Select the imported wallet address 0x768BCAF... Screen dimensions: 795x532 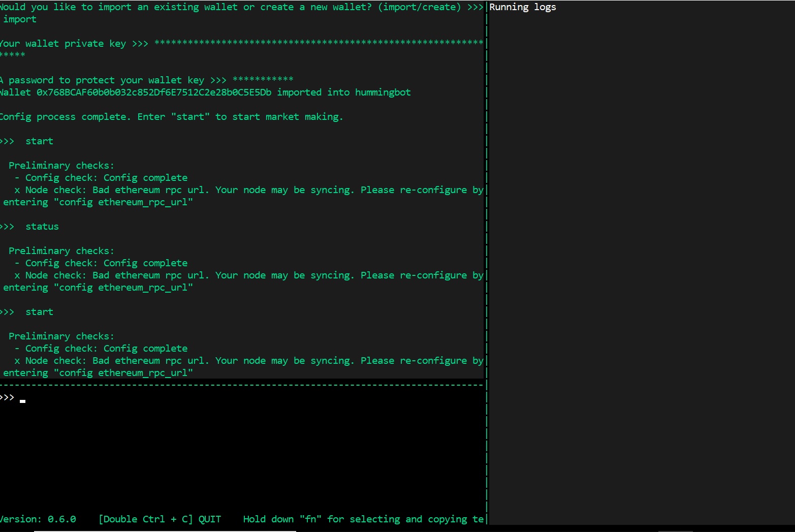[152, 92]
